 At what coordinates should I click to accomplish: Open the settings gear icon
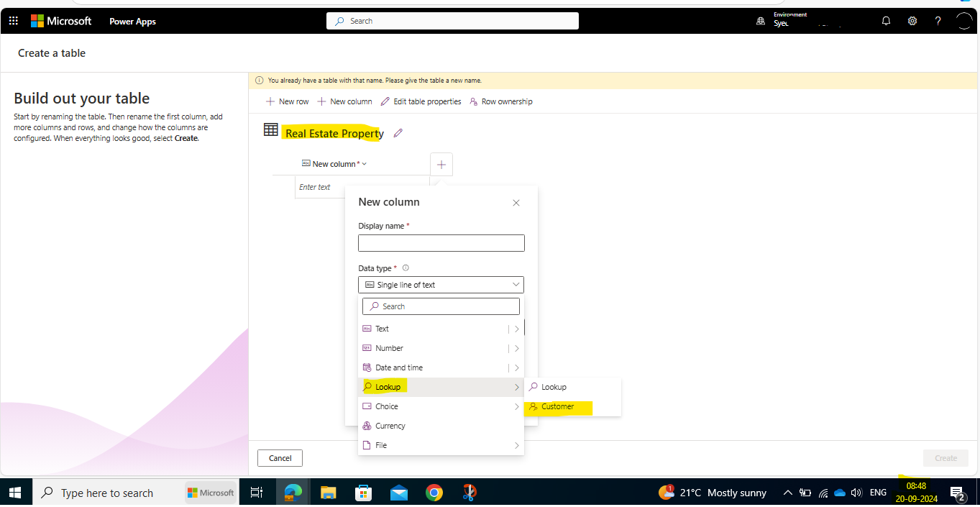coord(912,21)
